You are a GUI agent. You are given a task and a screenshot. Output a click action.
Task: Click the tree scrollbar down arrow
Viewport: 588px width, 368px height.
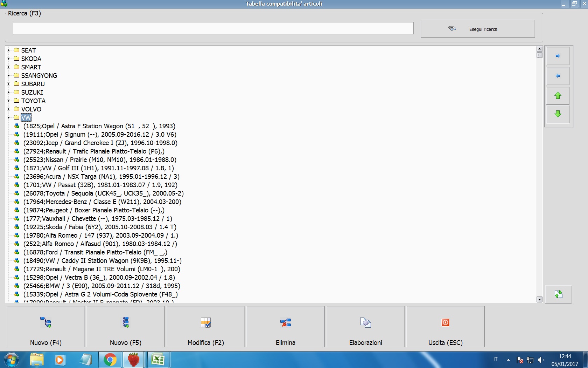539,299
